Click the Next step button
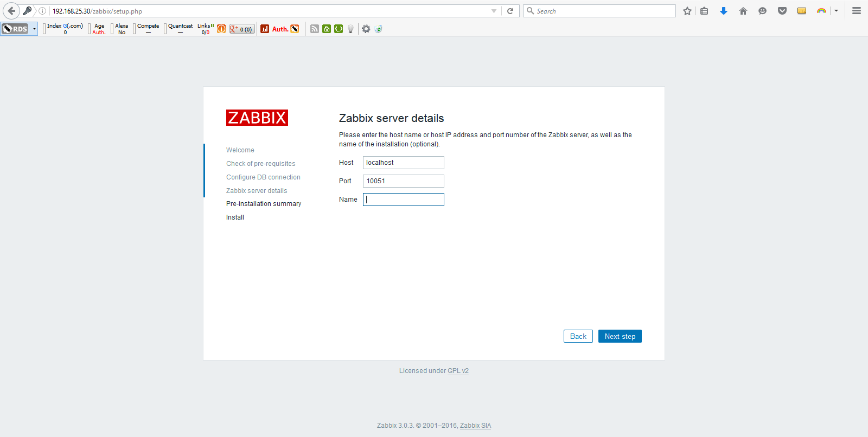The image size is (868, 437). point(620,336)
